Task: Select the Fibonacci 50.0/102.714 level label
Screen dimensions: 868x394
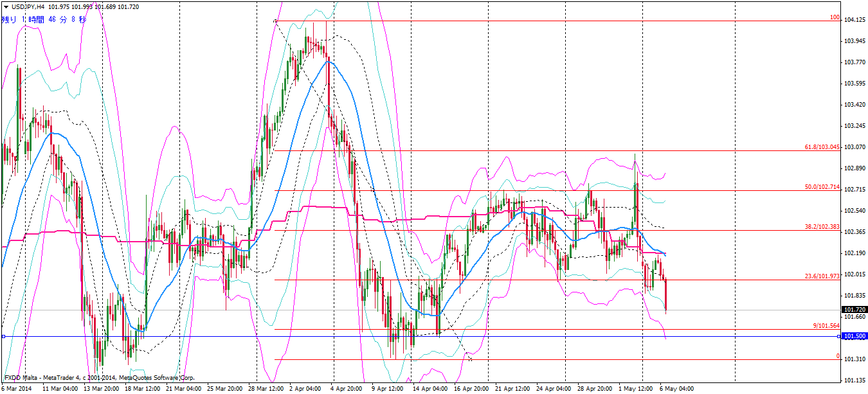Action: point(822,187)
